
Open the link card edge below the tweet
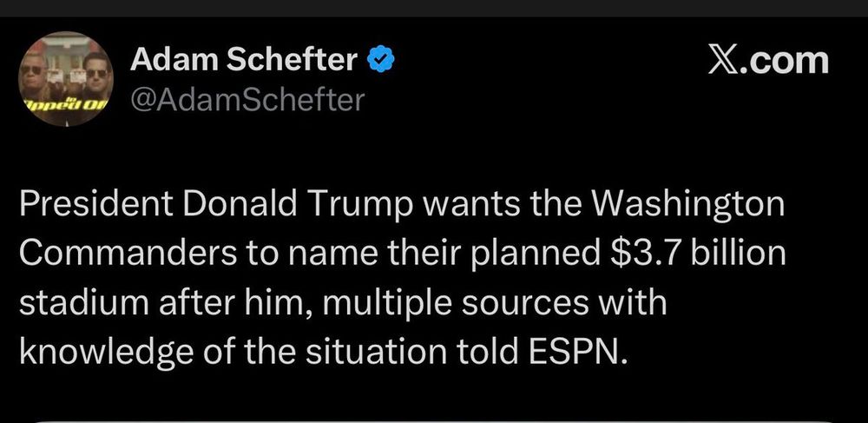434,420
